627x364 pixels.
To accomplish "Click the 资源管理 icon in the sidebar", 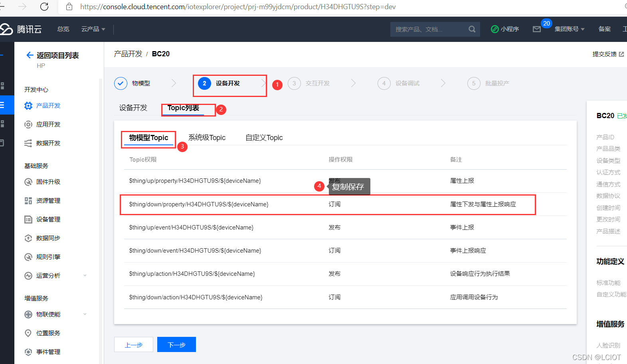I will (x=28, y=201).
